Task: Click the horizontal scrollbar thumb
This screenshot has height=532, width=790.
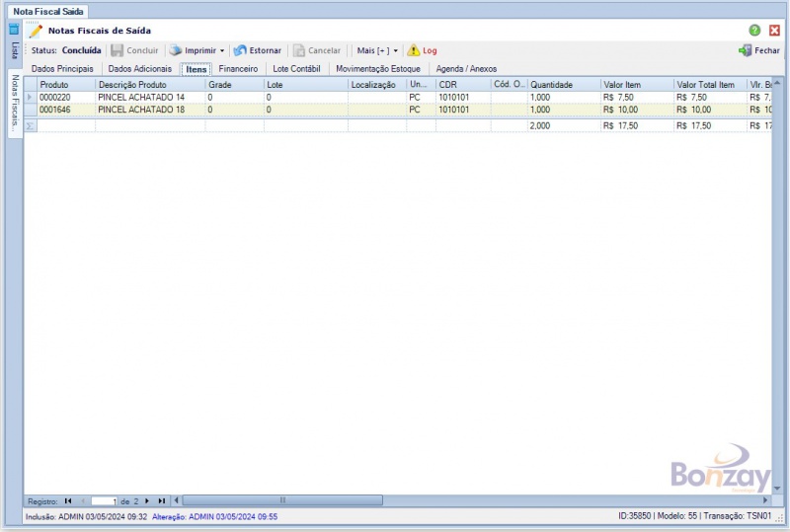Action: point(281,500)
